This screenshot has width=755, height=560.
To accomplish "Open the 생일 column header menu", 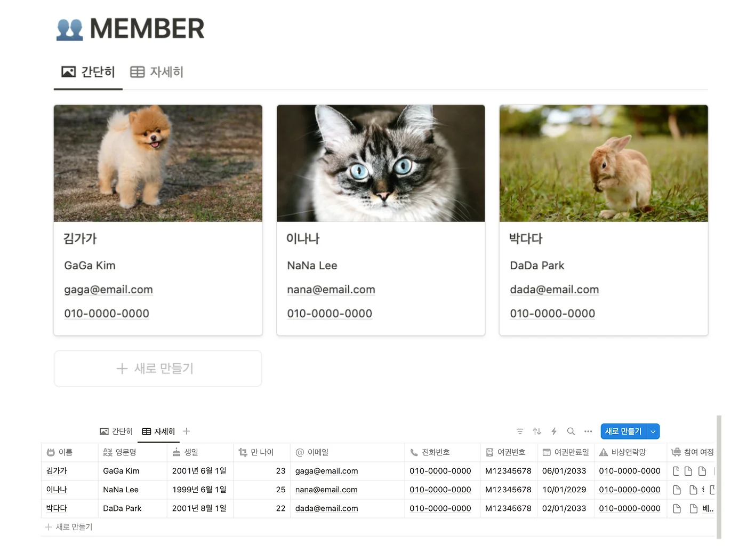I will (x=200, y=452).
